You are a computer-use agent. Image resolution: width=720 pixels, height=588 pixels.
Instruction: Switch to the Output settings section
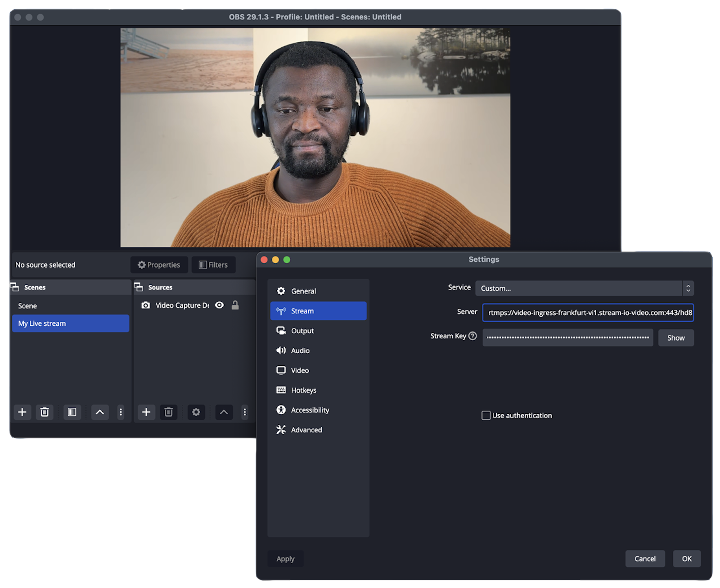pyautogui.click(x=302, y=331)
